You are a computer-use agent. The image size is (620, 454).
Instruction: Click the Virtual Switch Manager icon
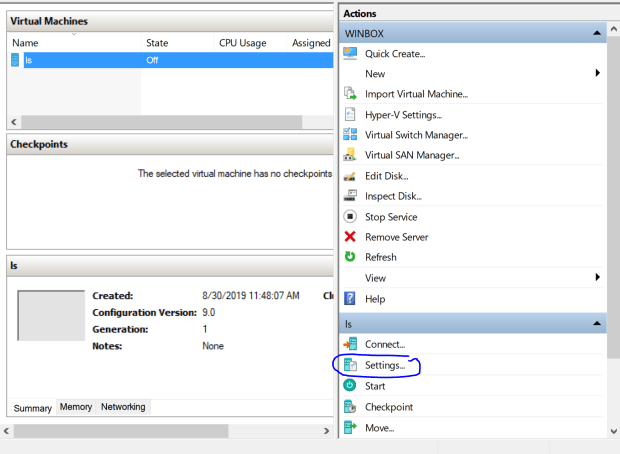pyautogui.click(x=350, y=134)
